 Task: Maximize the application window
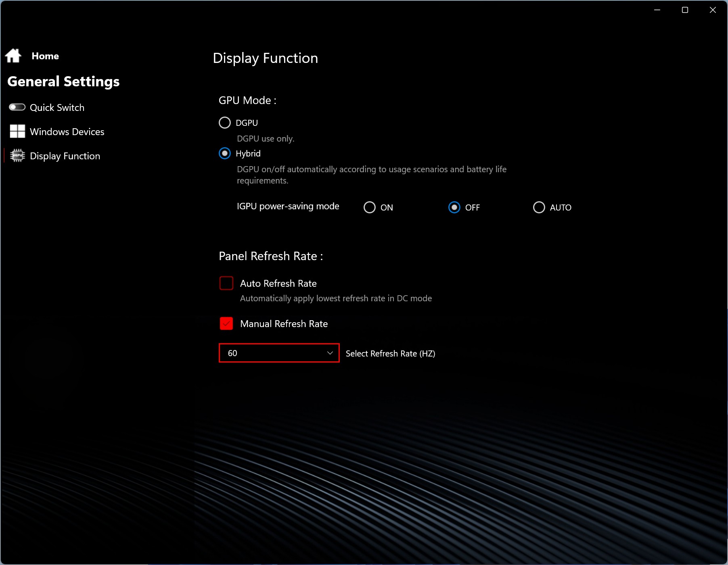tap(685, 10)
